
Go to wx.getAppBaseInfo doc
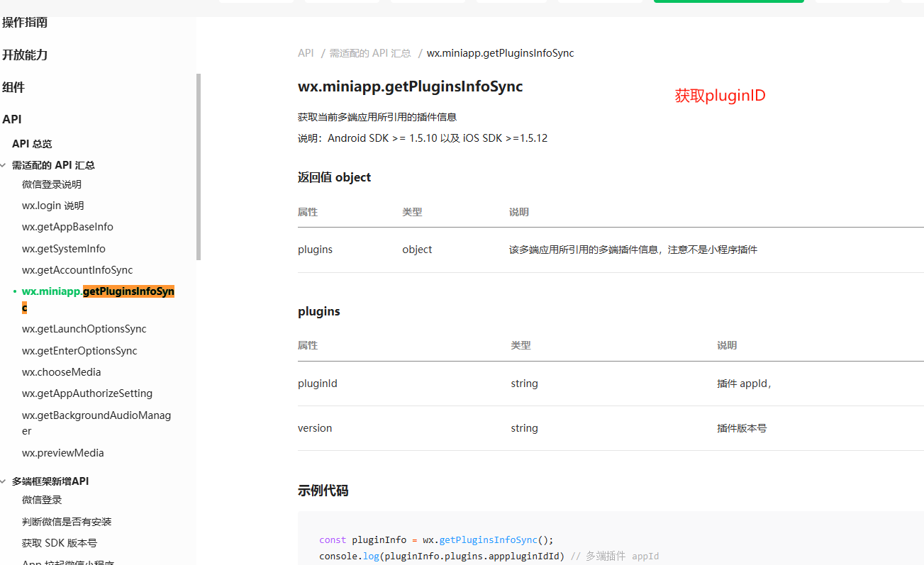click(x=67, y=227)
